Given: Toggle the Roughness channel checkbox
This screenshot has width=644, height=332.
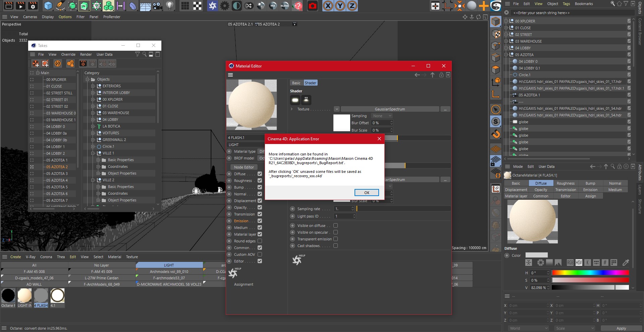Looking at the screenshot, I should click(260, 181).
